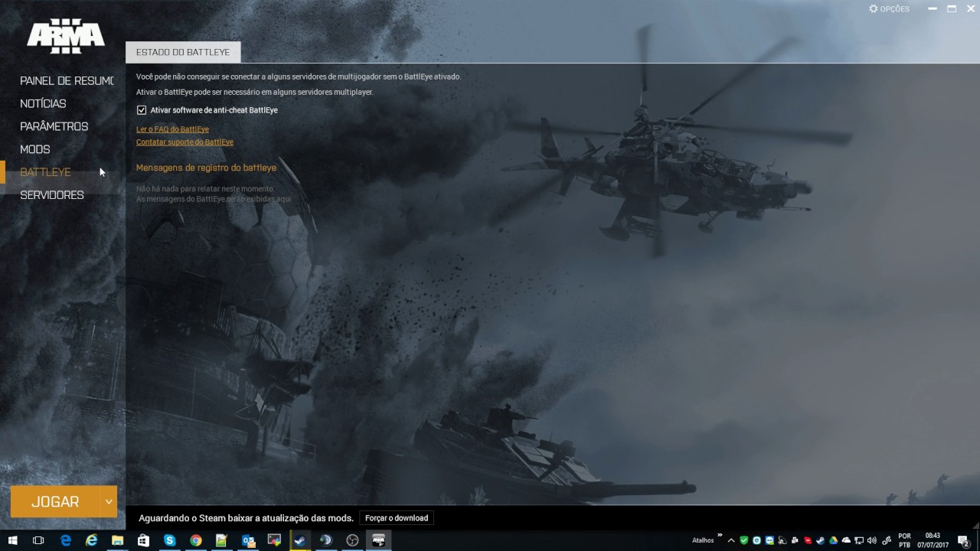Viewport: 980px width, 551px height.
Task: Open the Windows Start menu
Action: coord(13,540)
